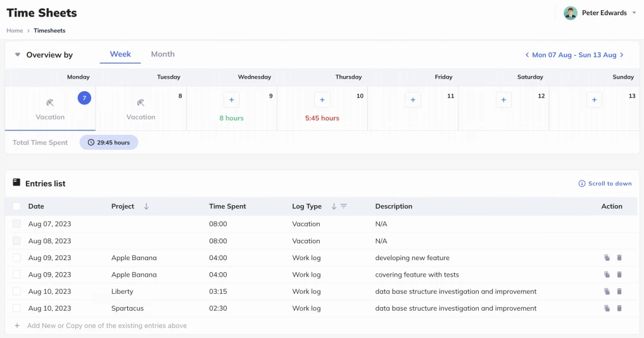Screen dimensions: 644x338
Task: Click Peter Edwards profile avatar
Action: (x=571, y=13)
